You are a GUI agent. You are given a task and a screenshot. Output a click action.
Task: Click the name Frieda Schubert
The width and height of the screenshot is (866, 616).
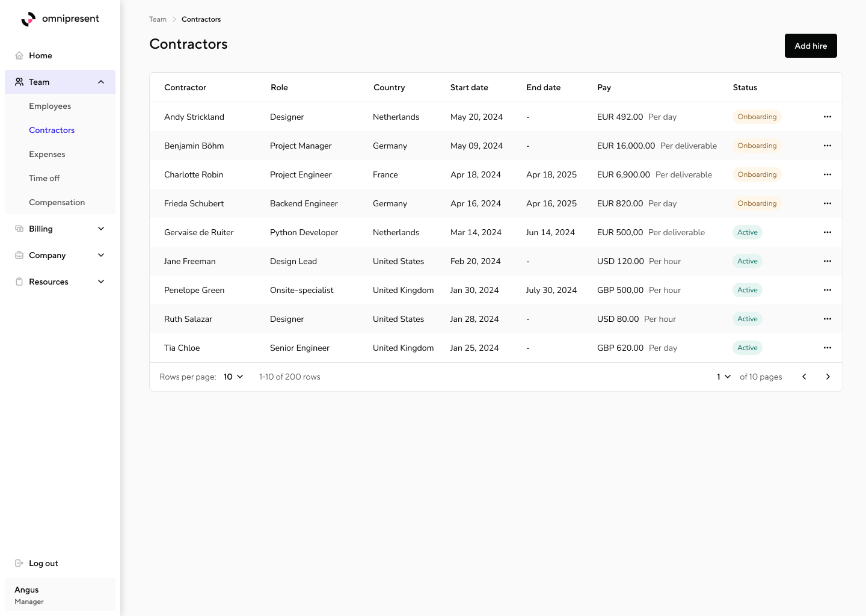194,203
